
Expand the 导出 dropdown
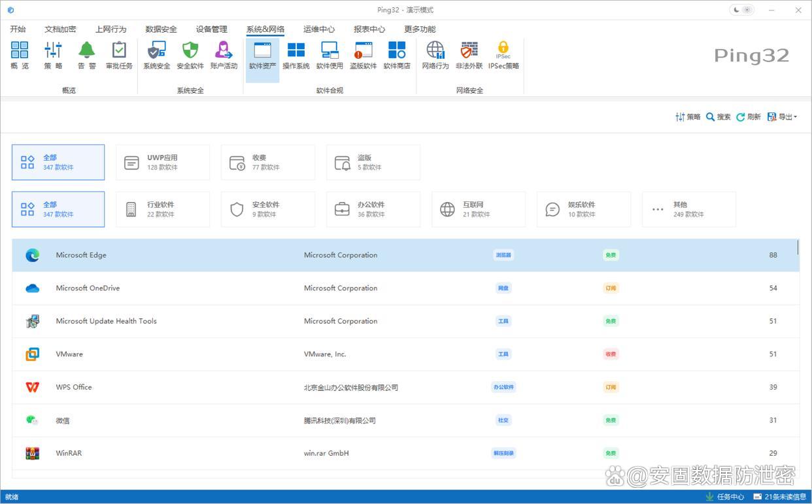click(x=783, y=117)
